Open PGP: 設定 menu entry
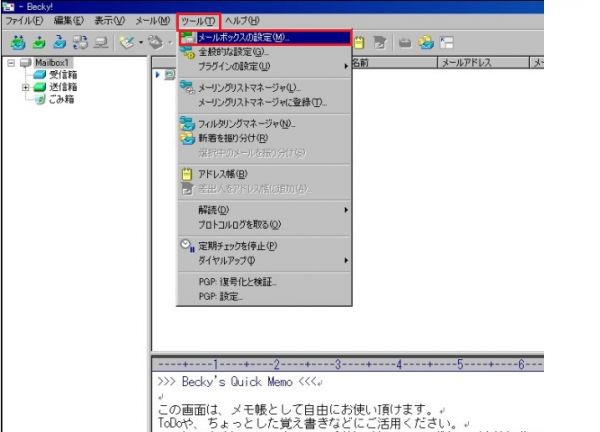This screenshot has height=432, width=600. coord(219,296)
